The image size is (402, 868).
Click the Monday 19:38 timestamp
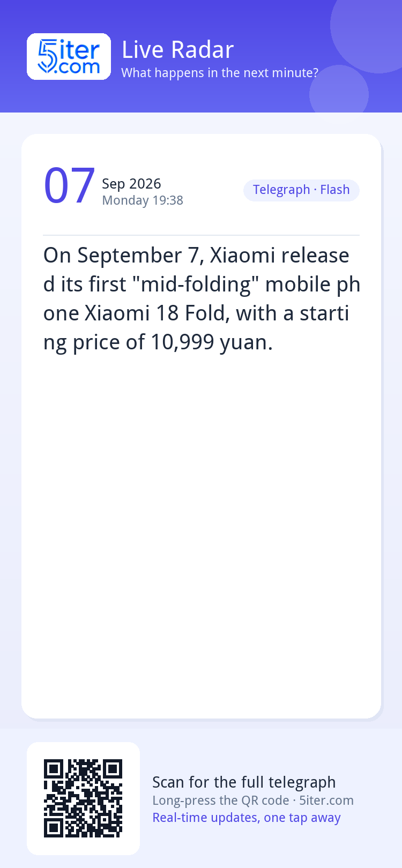coord(143,200)
